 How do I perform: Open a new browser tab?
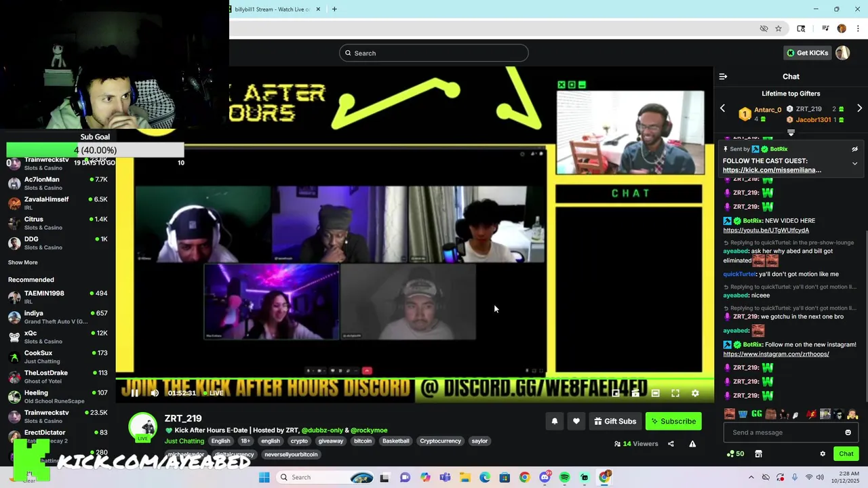(x=334, y=9)
